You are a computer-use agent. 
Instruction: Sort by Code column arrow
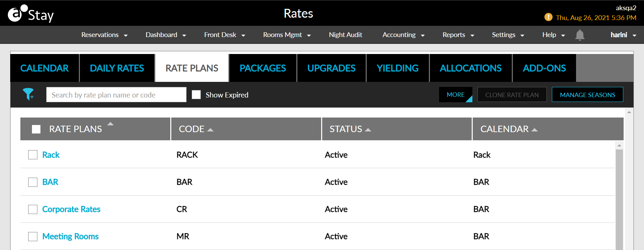pyautogui.click(x=210, y=130)
